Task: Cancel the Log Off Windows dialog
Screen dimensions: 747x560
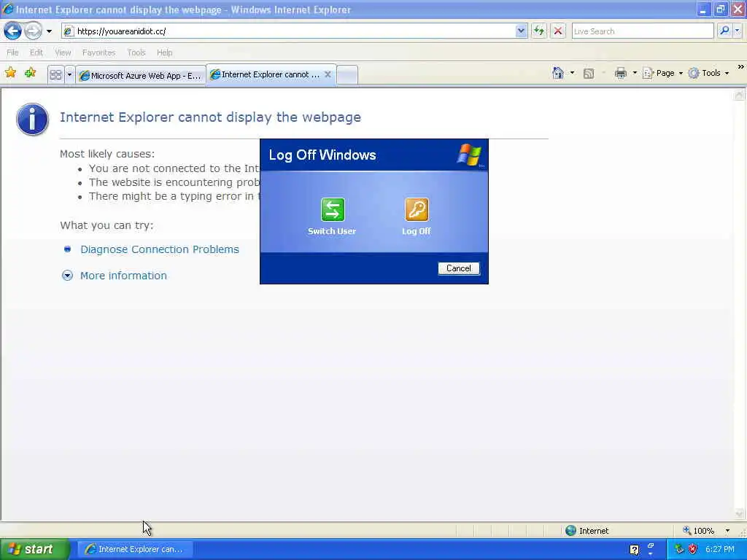Action: [x=459, y=268]
